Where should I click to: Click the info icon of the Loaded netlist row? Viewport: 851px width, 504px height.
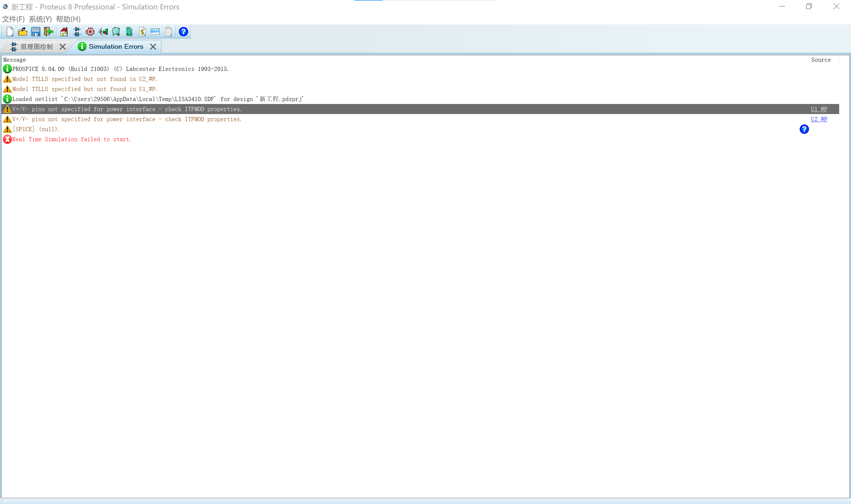click(x=7, y=99)
